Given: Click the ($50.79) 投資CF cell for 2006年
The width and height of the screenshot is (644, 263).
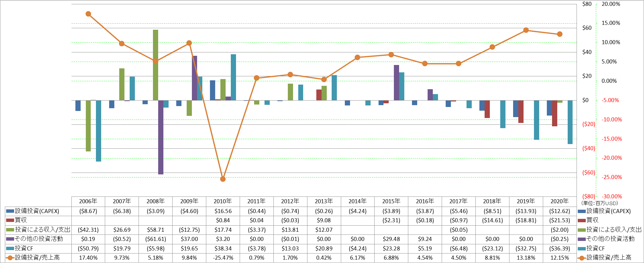Looking at the screenshot, I should (x=88, y=249).
